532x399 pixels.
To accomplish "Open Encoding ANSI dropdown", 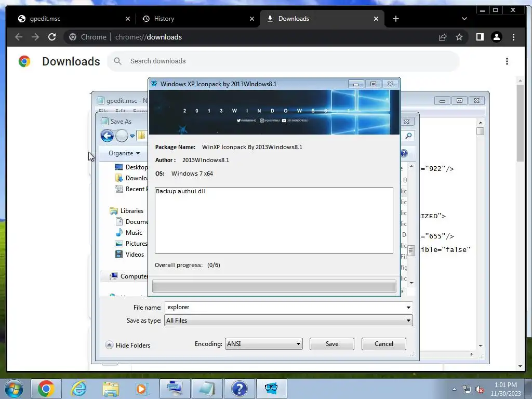I will coord(263,344).
